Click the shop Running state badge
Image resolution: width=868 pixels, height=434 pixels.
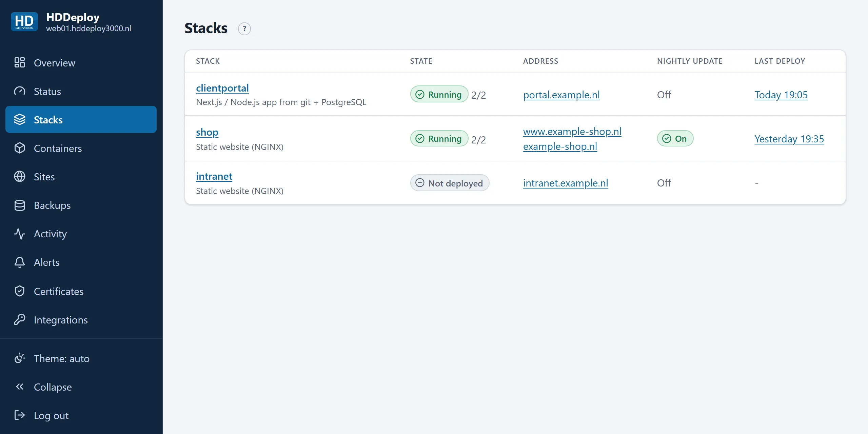(439, 138)
